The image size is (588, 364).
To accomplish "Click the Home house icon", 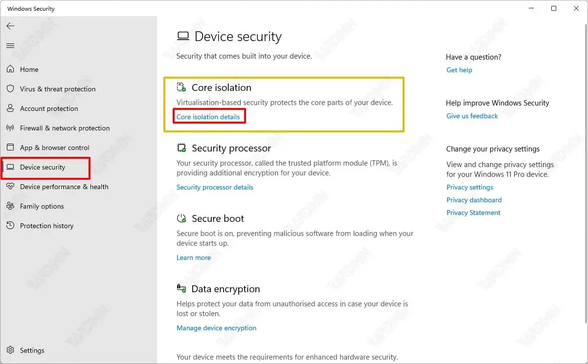I will pyautogui.click(x=10, y=69).
